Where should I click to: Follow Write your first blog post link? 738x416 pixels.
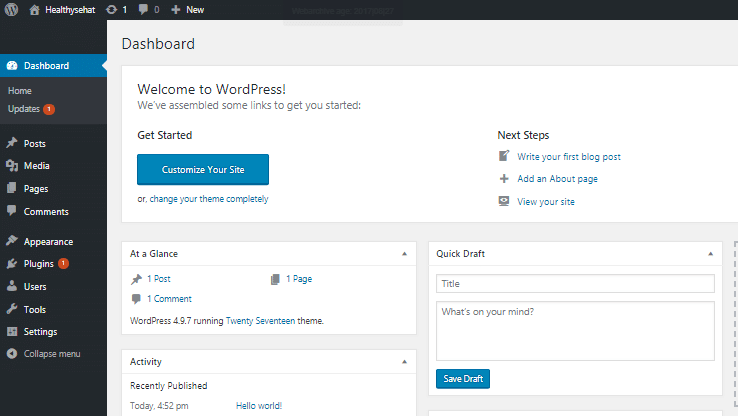(569, 157)
